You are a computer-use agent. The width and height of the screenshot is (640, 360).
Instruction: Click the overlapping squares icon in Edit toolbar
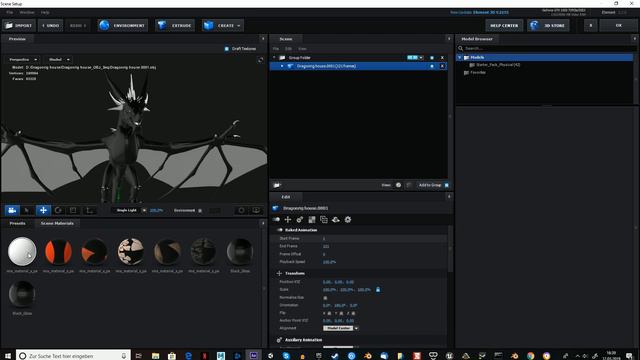[x=324, y=220]
